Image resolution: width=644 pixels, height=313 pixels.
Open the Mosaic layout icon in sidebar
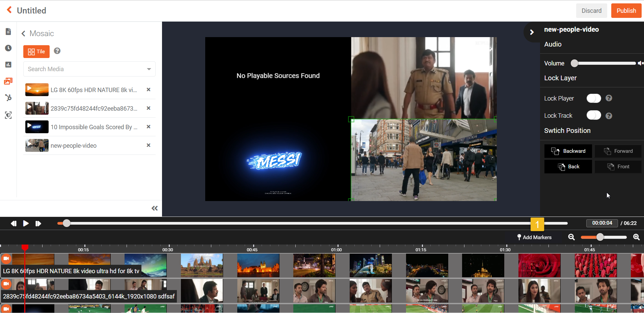[x=8, y=81]
